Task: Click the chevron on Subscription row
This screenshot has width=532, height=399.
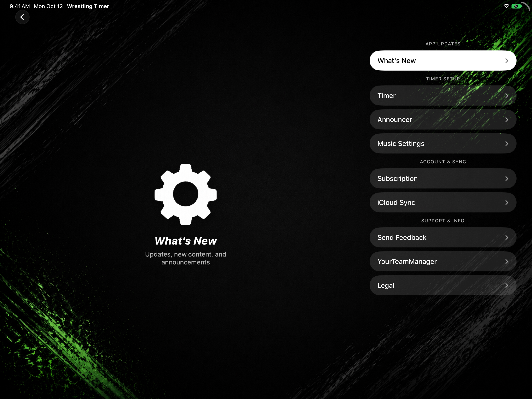Action: [507, 178]
